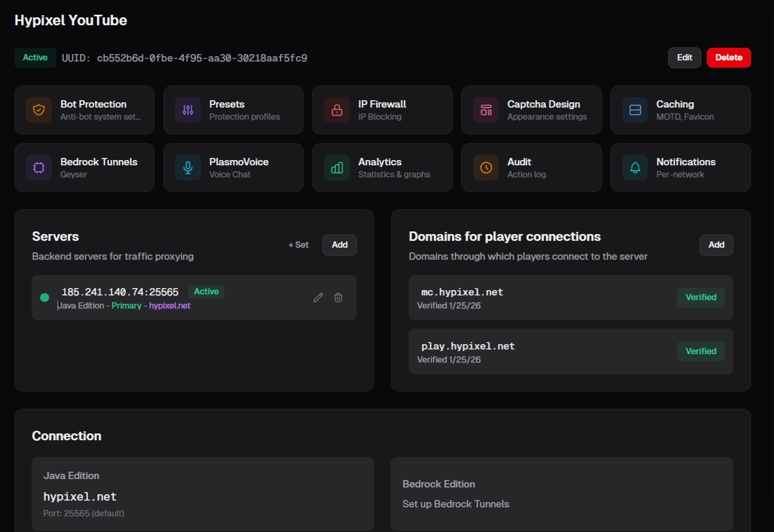Viewport: 774px width, 532px height.
Task: Open the IP Firewall blocking card
Action: click(382, 110)
